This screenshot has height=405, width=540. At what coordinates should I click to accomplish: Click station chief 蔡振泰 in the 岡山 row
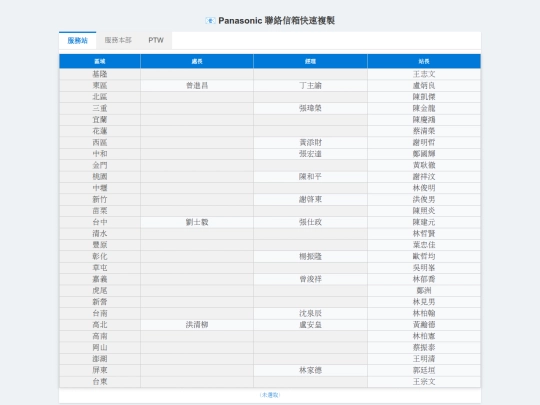tap(424, 347)
